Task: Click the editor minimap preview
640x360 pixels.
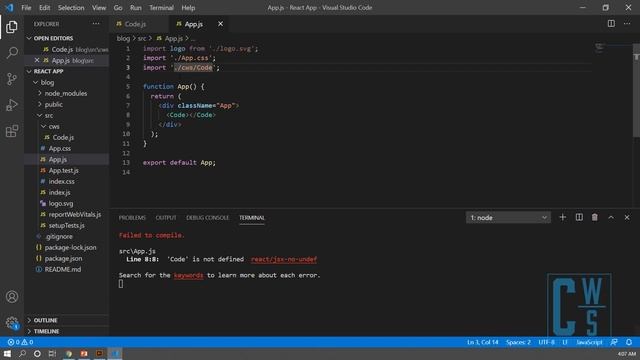Action: (600, 49)
